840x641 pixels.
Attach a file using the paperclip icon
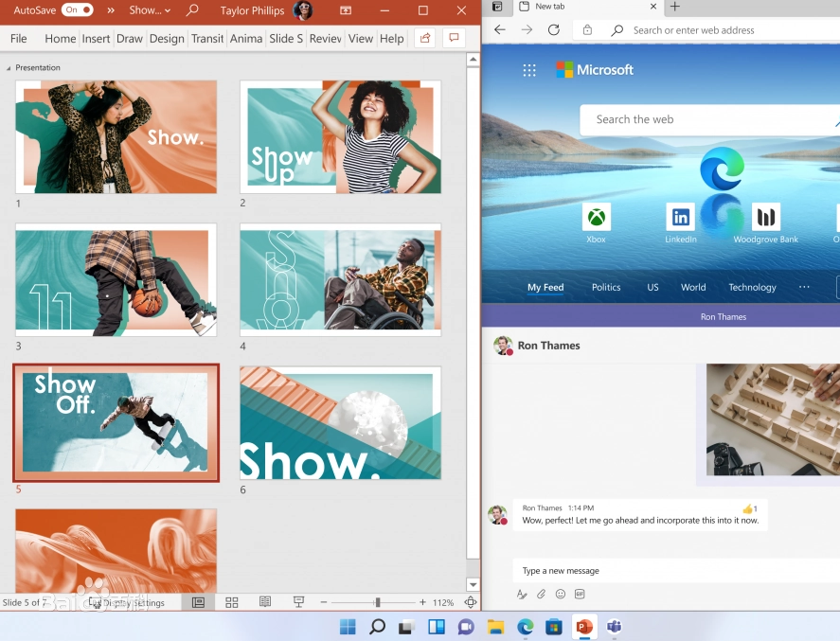pos(541,595)
